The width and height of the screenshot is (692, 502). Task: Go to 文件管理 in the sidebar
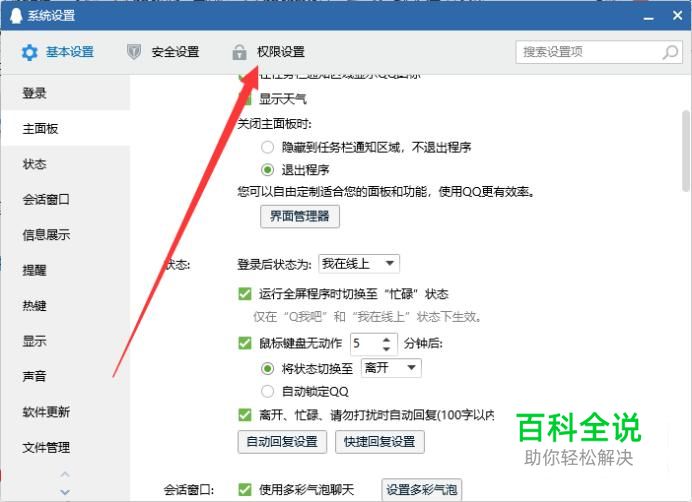[65, 447]
